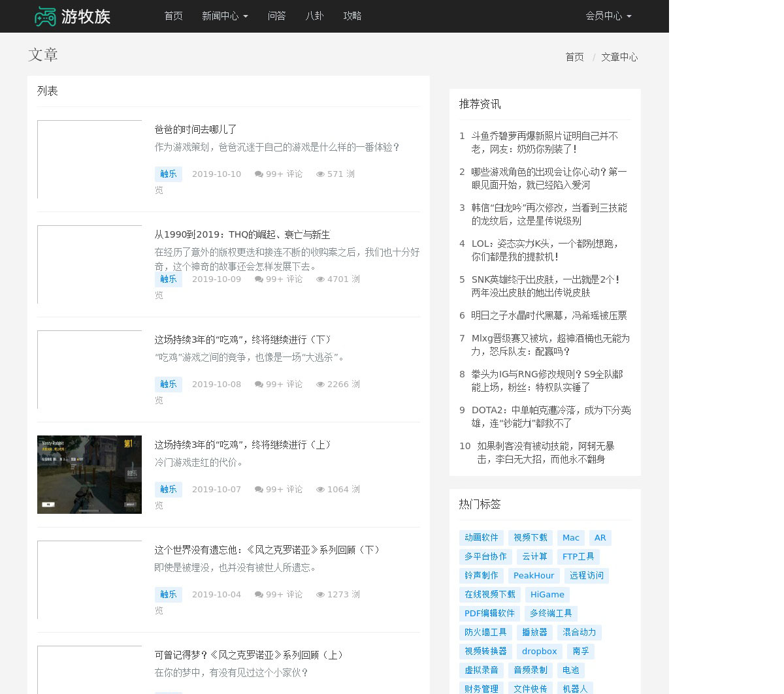Click comment icon on 爸爸的时间去哪儿了 article

click(259, 174)
